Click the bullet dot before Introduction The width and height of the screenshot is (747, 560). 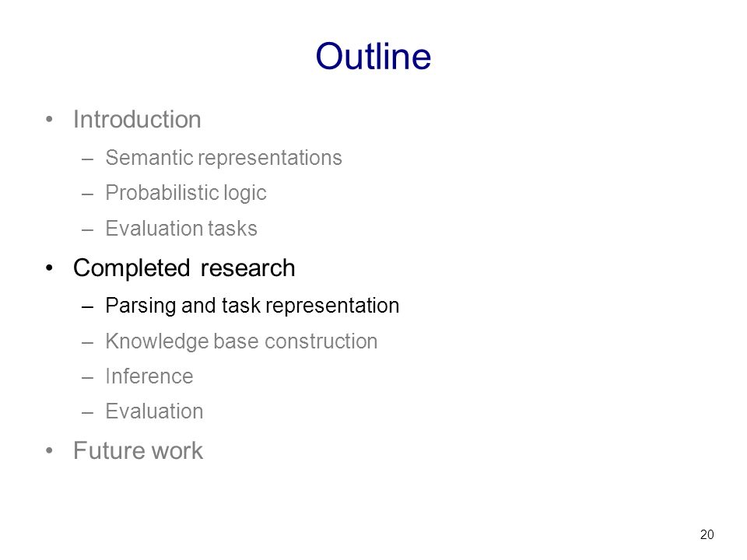(x=49, y=120)
